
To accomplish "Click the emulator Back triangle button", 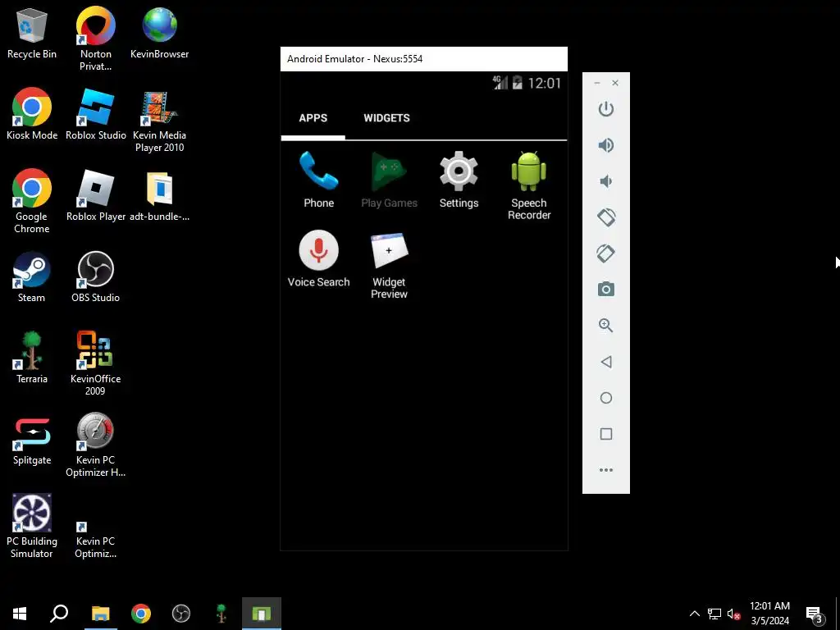I will 606,362.
